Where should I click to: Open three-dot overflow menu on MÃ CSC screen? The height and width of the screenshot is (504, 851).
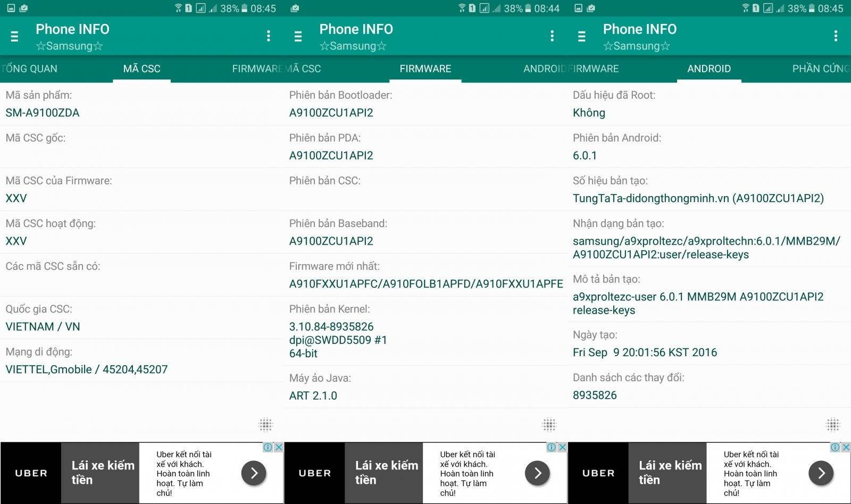(268, 36)
